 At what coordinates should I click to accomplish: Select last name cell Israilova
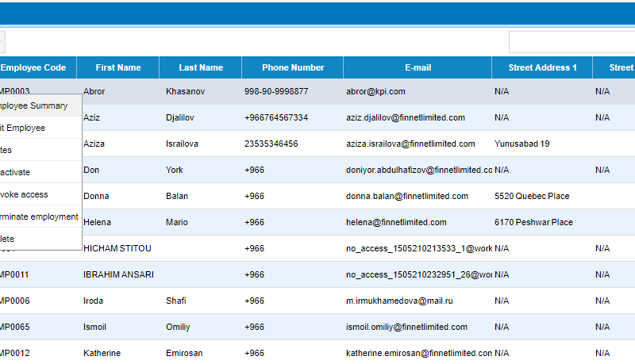point(182,144)
